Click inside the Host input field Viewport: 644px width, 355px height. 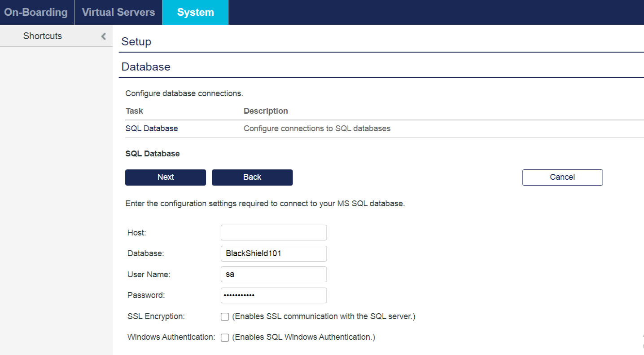pyautogui.click(x=273, y=232)
